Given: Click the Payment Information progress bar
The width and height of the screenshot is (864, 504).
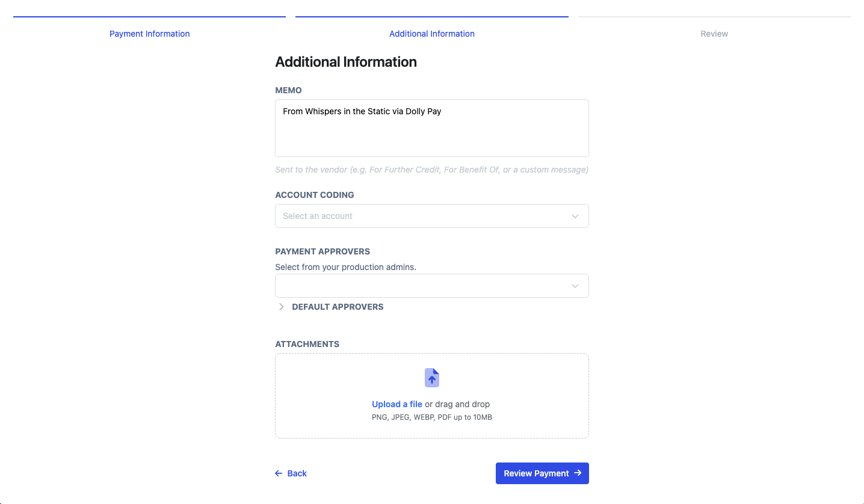Looking at the screenshot, I should coord(149,17).
